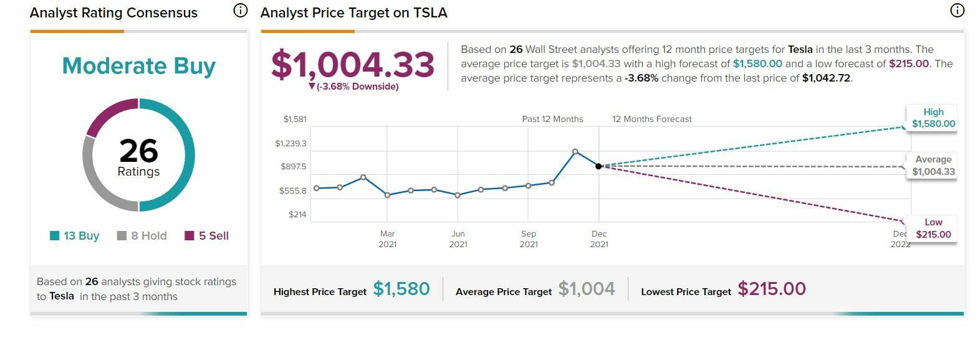Click the Highest Price Target $1,580 value
The width and height of the screenshot is (980, 343).
(x=401, y=289)
